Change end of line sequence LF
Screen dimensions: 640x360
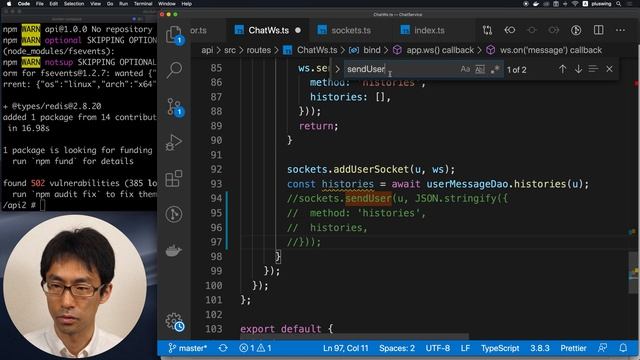(465, 348)
